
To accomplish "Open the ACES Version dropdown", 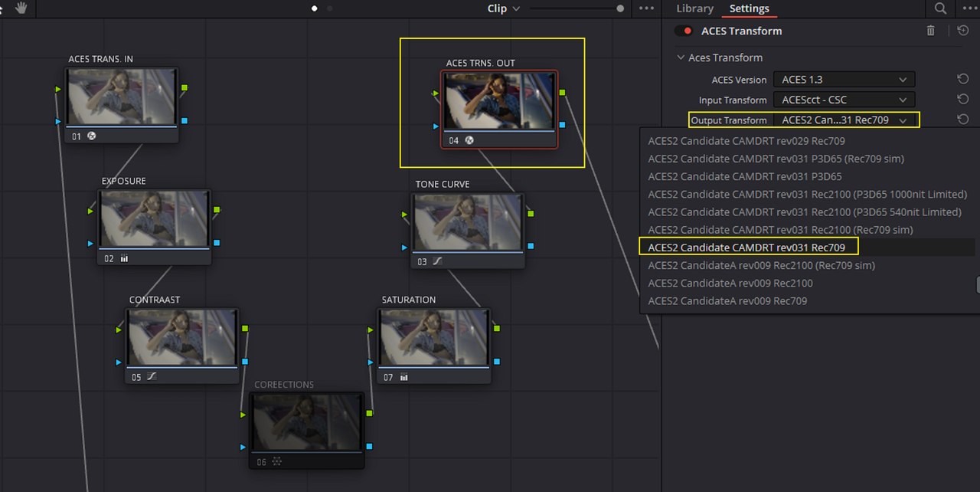I will point(844,80).
